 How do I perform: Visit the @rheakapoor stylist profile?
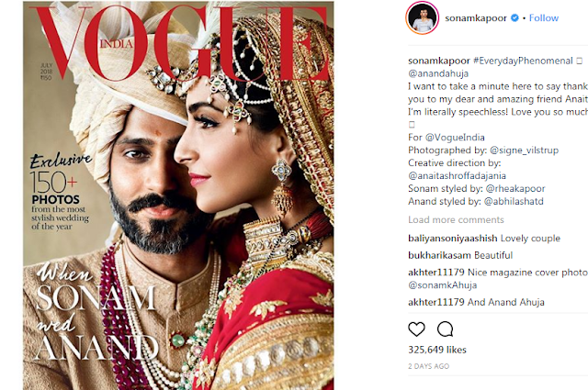(x=515, y=188)
